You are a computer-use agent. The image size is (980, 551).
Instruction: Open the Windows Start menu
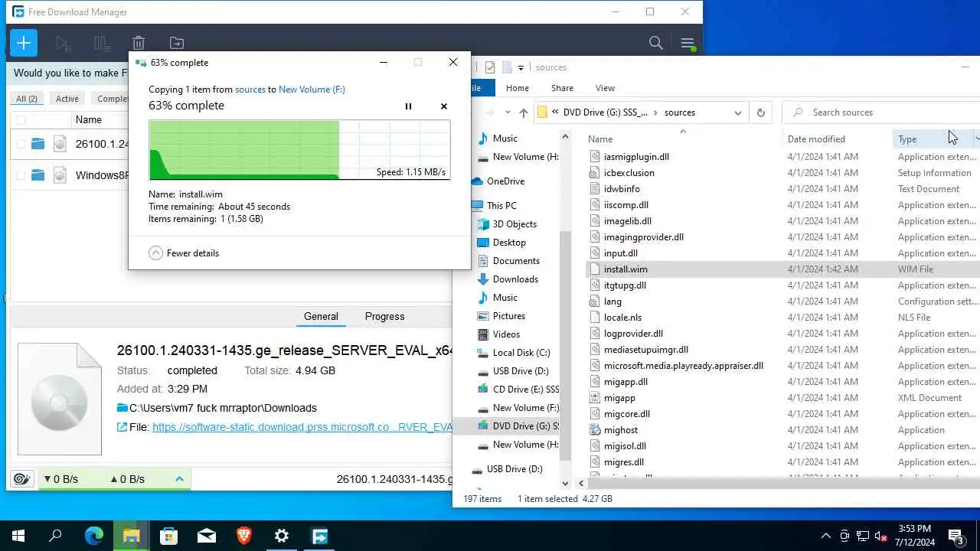point(18,536)
